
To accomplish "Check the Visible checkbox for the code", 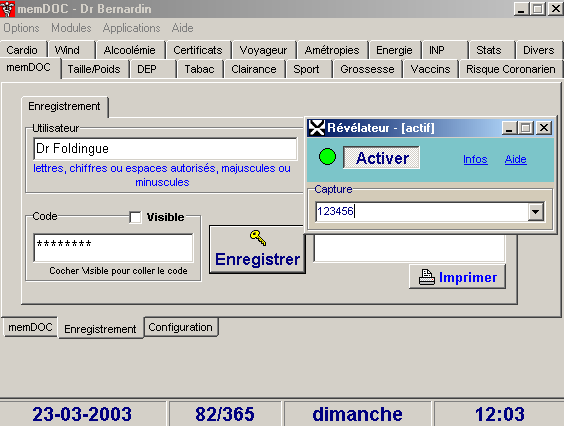I will tap(136, 217).
